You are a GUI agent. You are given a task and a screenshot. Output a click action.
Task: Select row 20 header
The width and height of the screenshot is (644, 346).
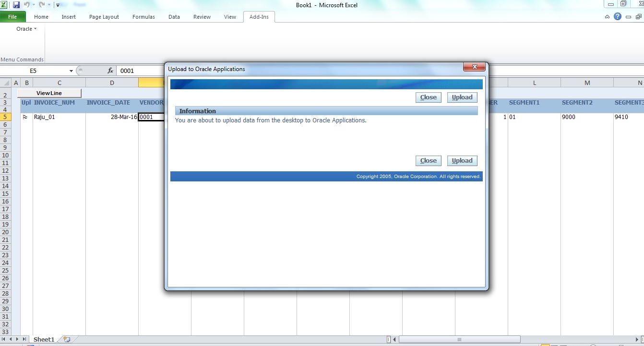6,232
